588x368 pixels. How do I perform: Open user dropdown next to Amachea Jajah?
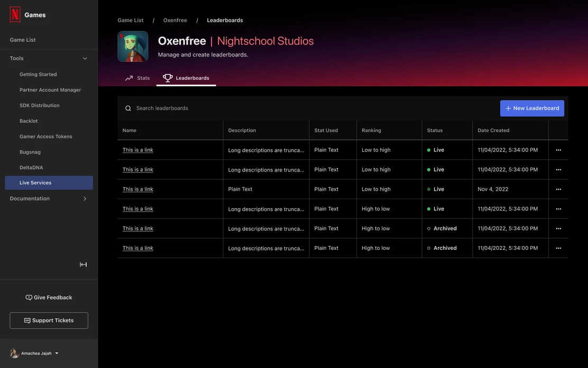tap(57, 353)
